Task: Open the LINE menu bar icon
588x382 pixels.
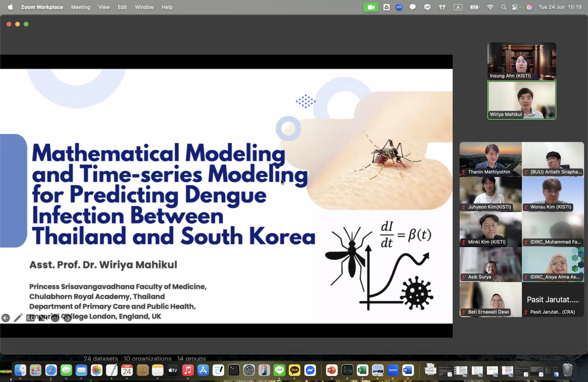Action: [427, 7]
